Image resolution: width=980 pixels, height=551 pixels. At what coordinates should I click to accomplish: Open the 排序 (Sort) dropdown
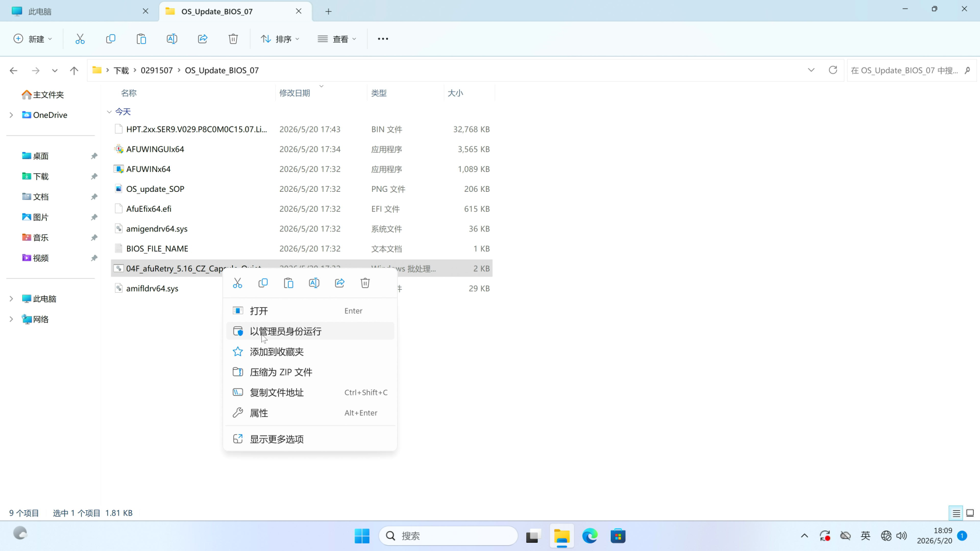280,39
